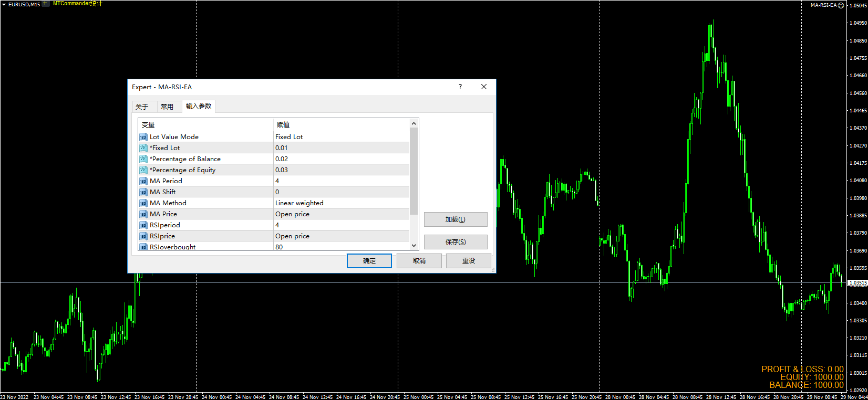Click the RSIperiod row icon

click(x=143, y=225)
